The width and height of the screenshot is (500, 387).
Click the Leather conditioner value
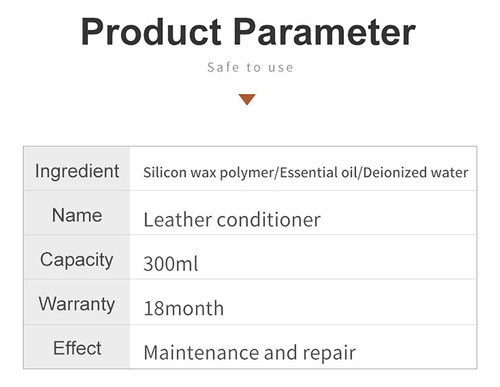[x=232, y=220]
